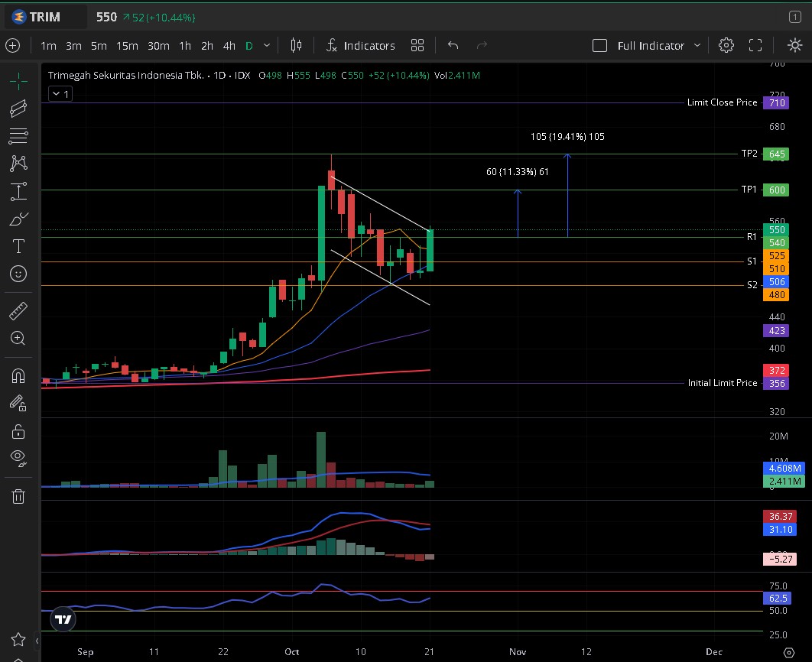This screenshot has height=662, width=812.
Task: Open the Full Indicator dropdown chevron
Action: pyautogui.click(x=697, y=46)
